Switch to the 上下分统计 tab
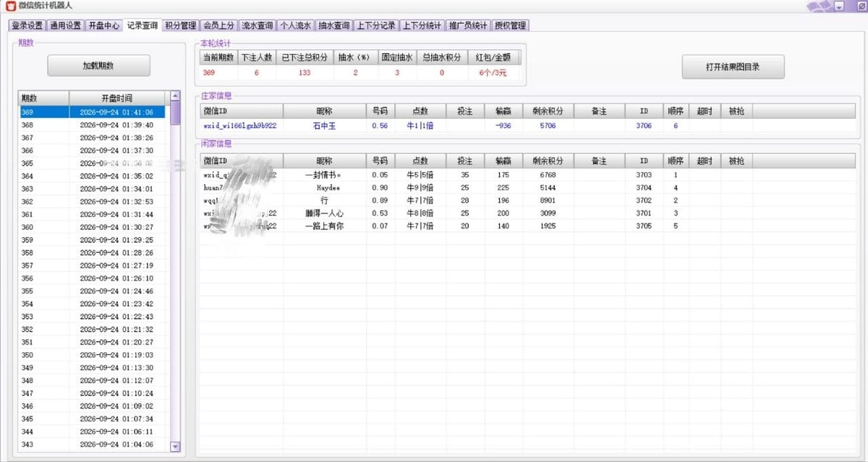This screenshot has width=868, height=462. (x=422, y=25)
